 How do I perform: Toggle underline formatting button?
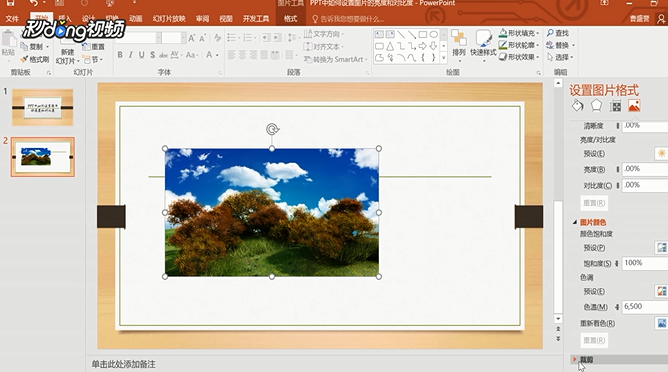click(141, 55)
